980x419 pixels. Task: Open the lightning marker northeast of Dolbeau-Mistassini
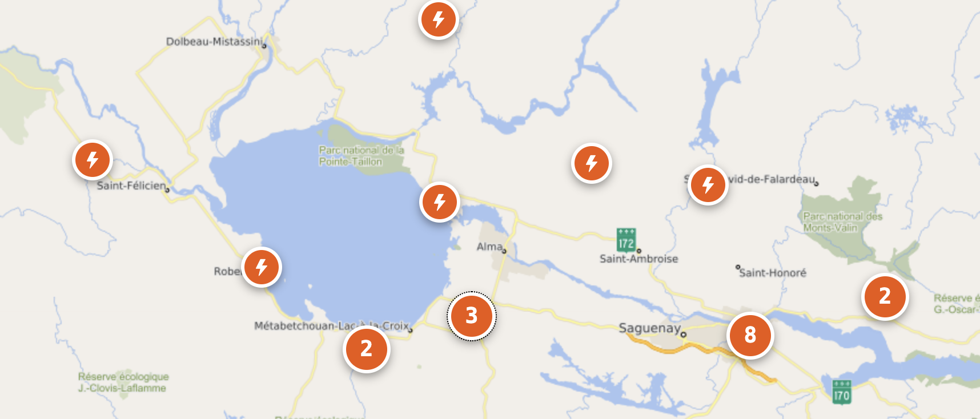[438, 19]
